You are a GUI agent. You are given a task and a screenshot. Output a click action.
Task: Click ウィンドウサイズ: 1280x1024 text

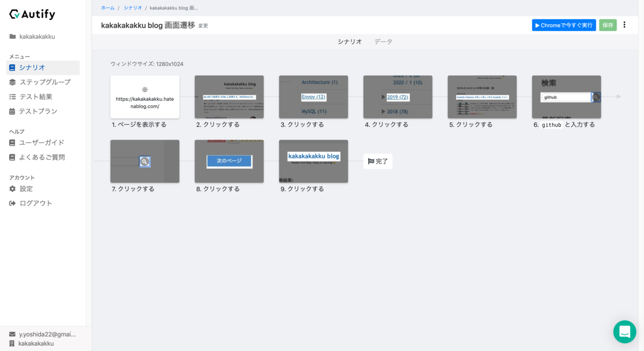tap(147, 64)
